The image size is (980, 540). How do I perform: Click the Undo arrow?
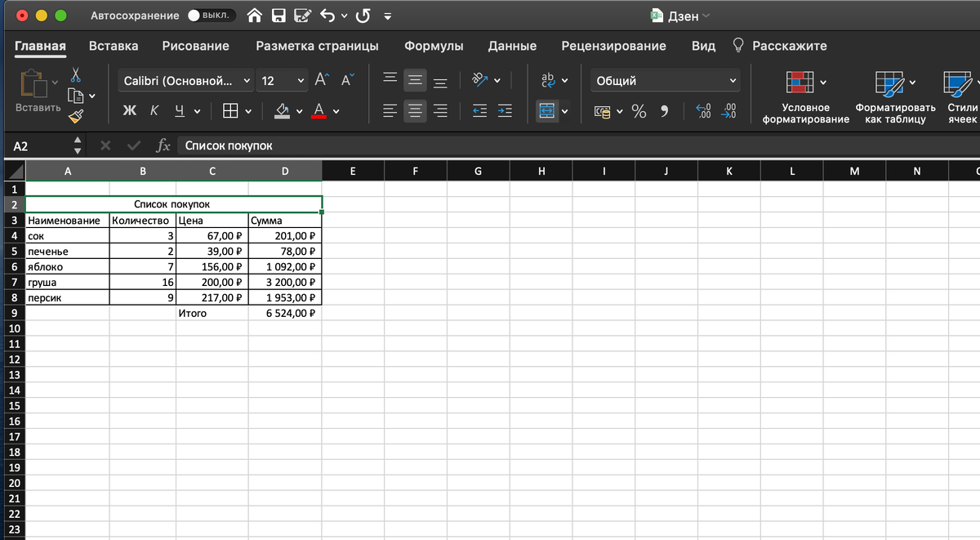pyautogui.click(x=327, y=16)
